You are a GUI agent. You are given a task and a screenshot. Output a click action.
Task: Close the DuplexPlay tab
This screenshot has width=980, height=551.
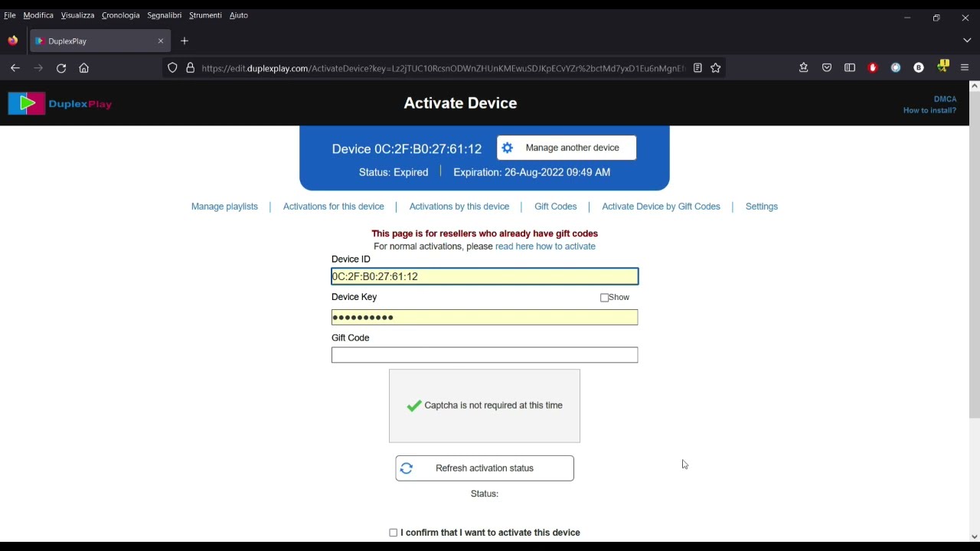[161, 41]
